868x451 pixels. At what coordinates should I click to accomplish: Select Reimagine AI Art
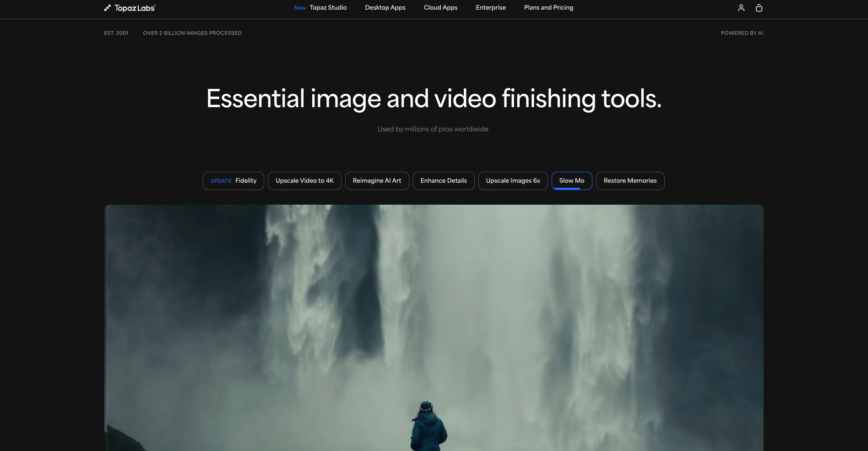pos(377,180)
